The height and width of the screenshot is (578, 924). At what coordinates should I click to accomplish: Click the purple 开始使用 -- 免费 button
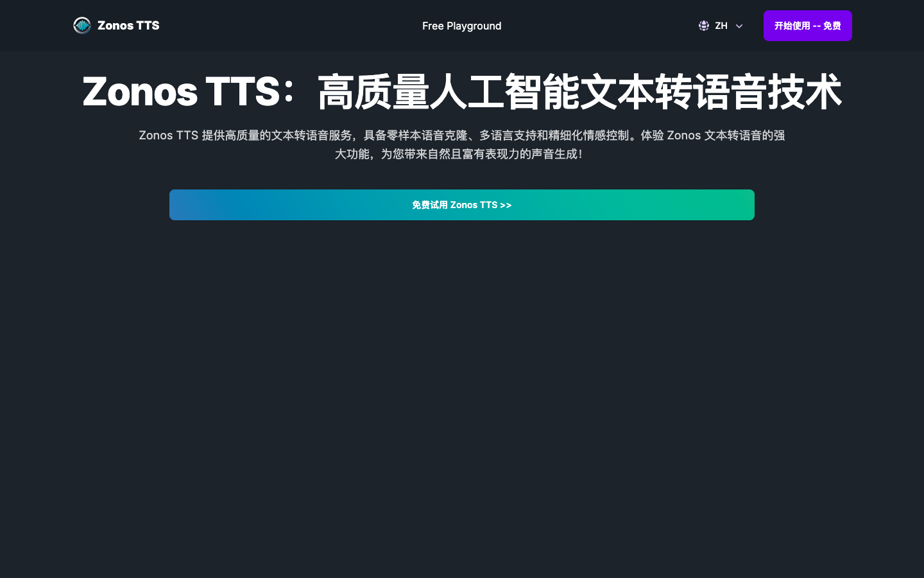(808, 26)
